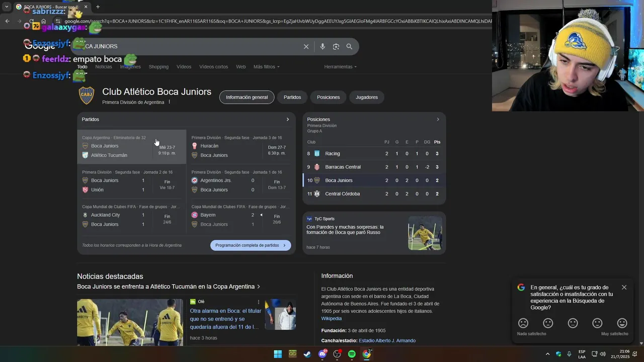Open the TyC Sports article about Paredes
644x362 pixels.
[x=345, y=230]
